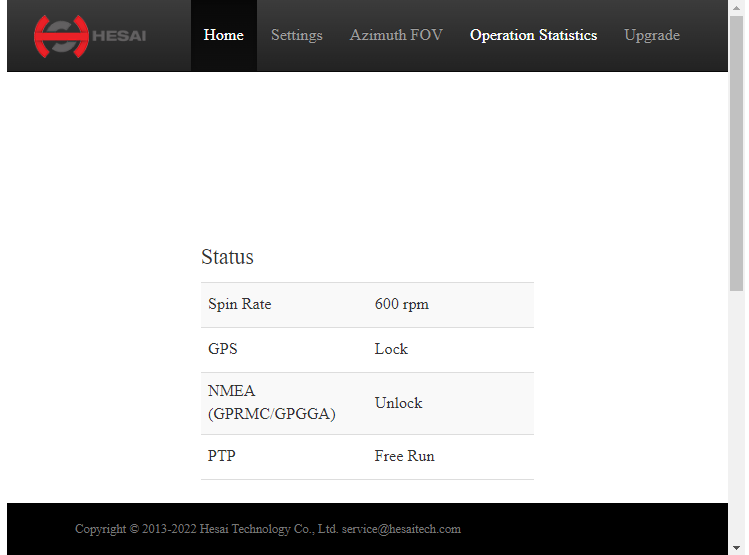
Task: Click the GPS row label
Action: point(223,349)
